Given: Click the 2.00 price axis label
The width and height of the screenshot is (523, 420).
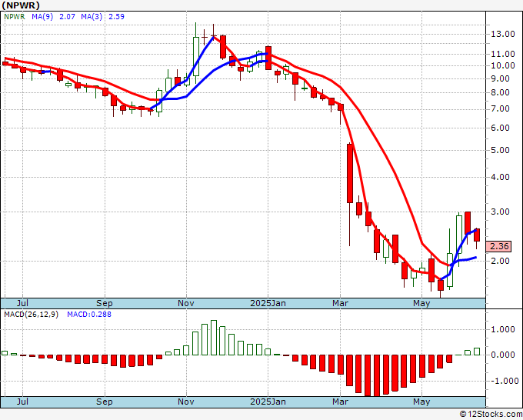Looking at the screenshot, I should 500,261.
